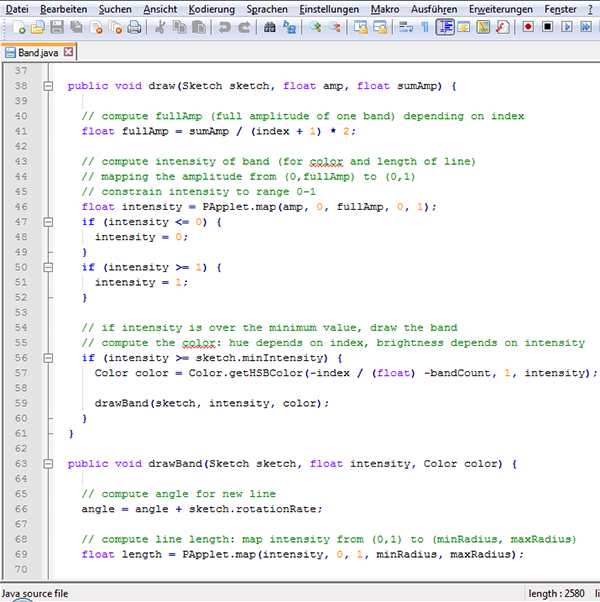Screen dimensions: 600x602
Task: Run macro multiple times with double-arrow icon
Action: click(586, 27)
